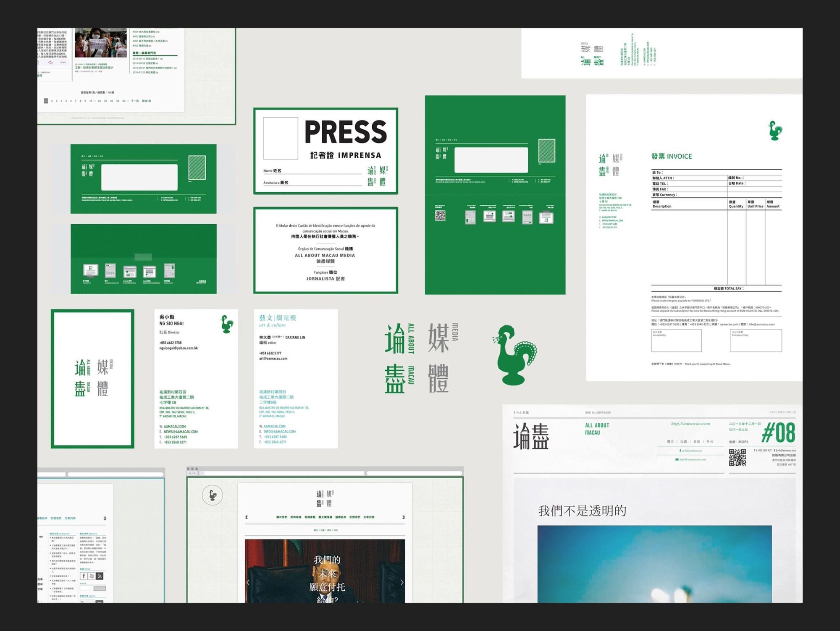The width and height of the screenshot is (840, 631).
Task: Click circled rooster icon in website mockup
Action: (x=213, y=495)
